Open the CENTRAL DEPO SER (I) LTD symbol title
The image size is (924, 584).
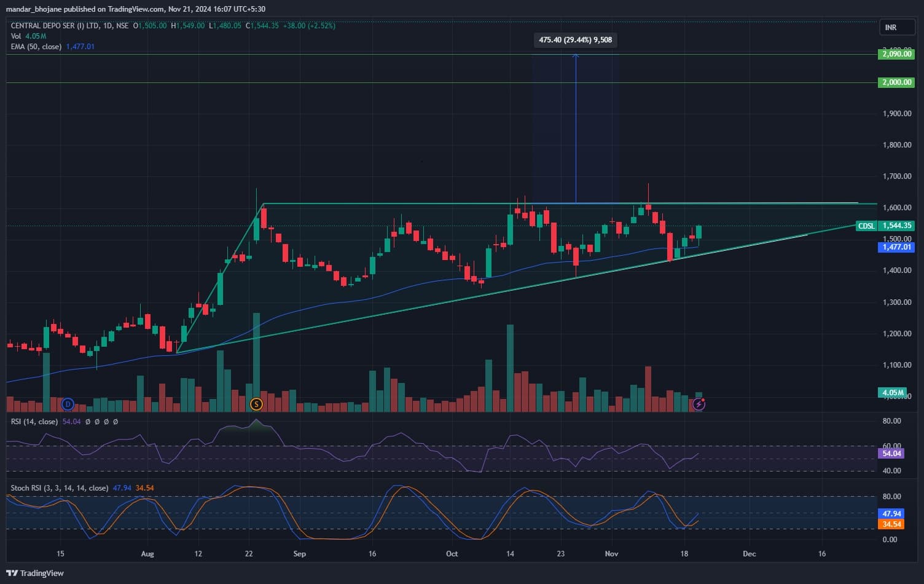click(x=55, y=26)
